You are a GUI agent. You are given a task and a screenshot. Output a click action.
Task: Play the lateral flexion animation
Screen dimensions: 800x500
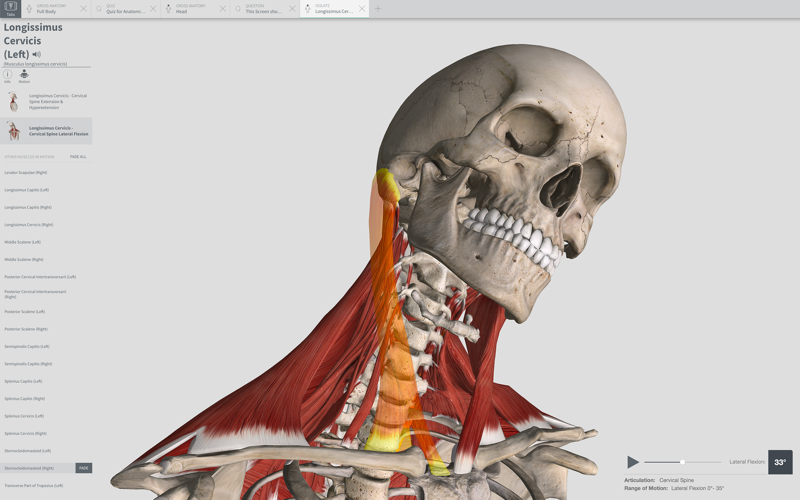[x=633, y=462]
